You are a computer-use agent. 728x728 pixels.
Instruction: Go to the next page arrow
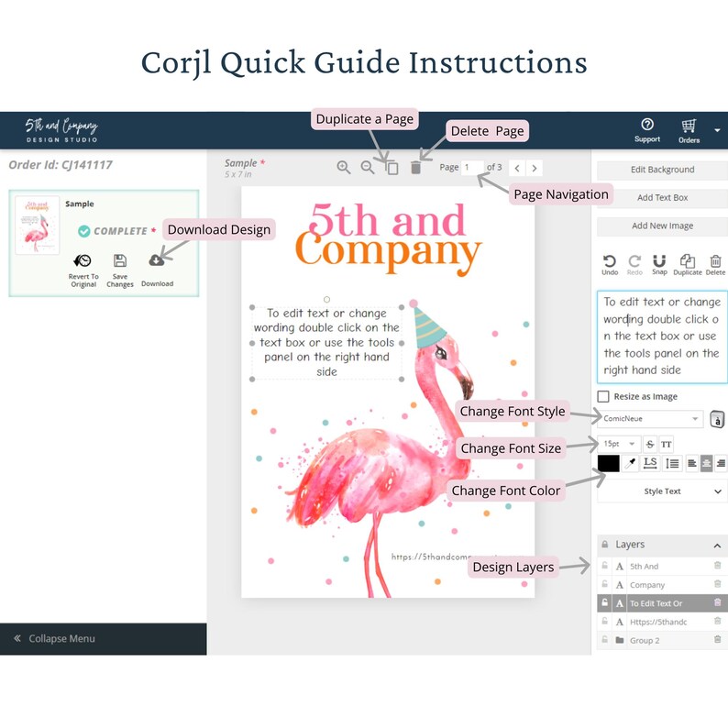coord(535,168)
